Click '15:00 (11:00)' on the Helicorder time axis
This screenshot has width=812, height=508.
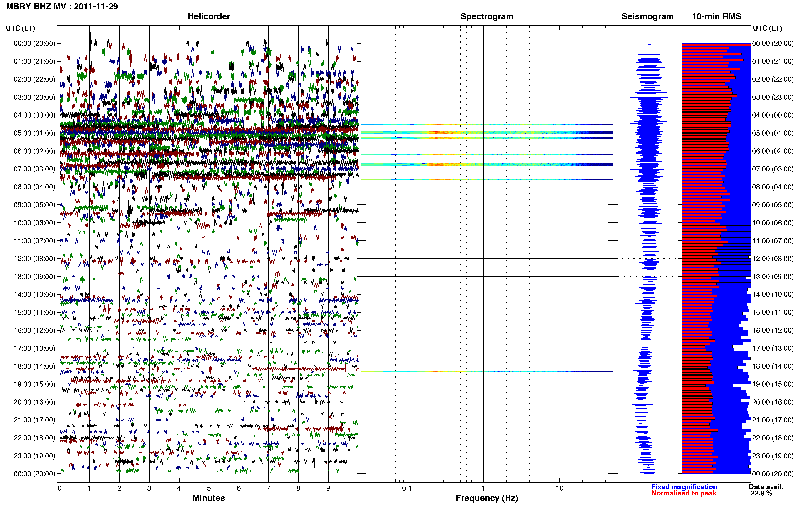[34, 312]
